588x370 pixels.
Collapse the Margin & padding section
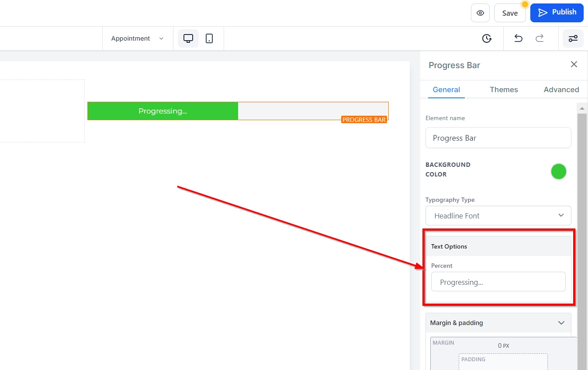click(x=561, y=323)
